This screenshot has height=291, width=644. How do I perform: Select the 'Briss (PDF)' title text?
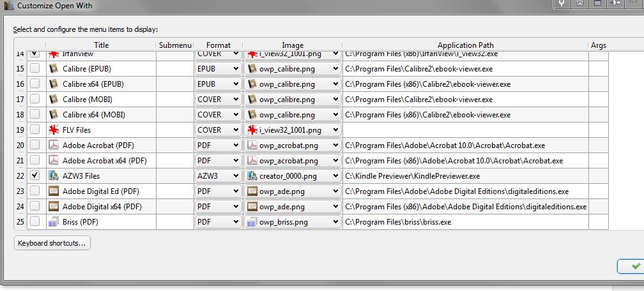pos(80,222)
